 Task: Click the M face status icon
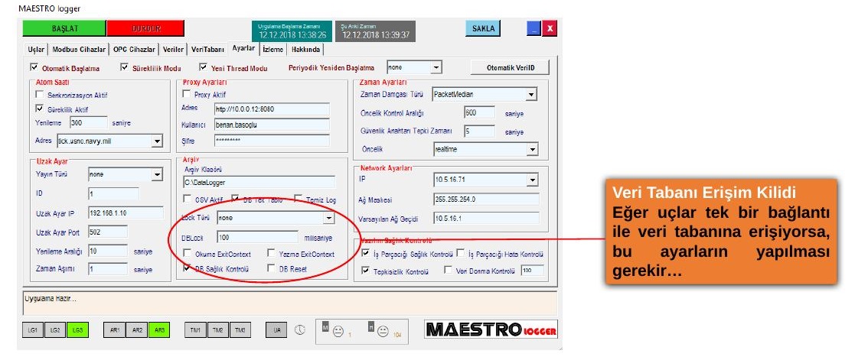coord(338,331)
